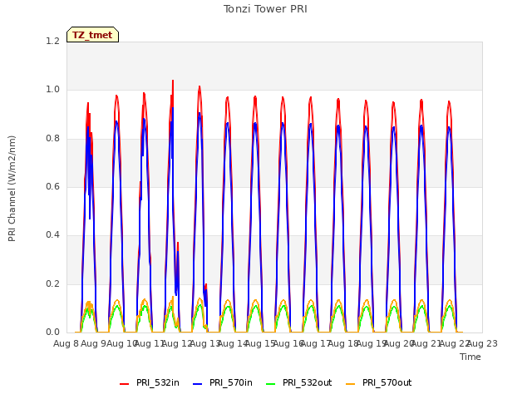
Task: Select the PRI_570in legend label
Action: tap(231, 382)
